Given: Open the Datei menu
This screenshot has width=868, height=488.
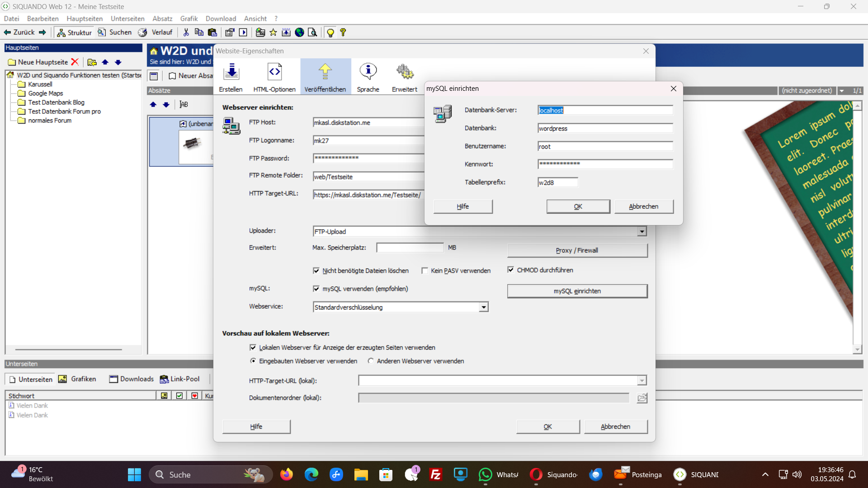Looking at the screenshot, I should coord(10,19).
